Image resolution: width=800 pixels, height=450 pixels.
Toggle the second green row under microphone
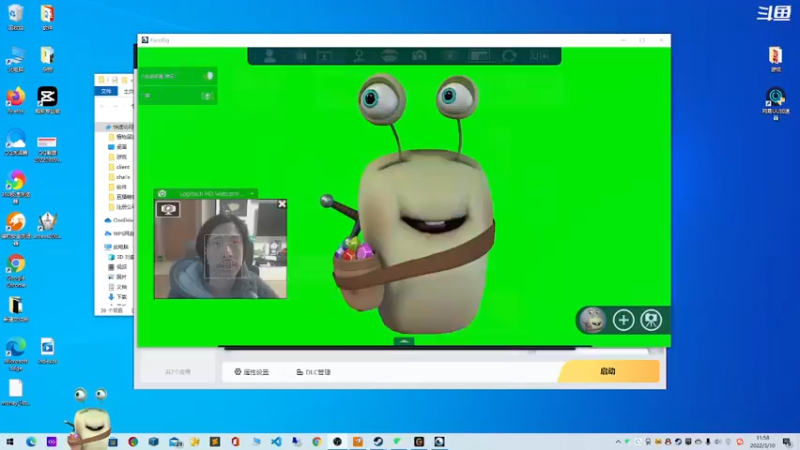click(178, 95)
